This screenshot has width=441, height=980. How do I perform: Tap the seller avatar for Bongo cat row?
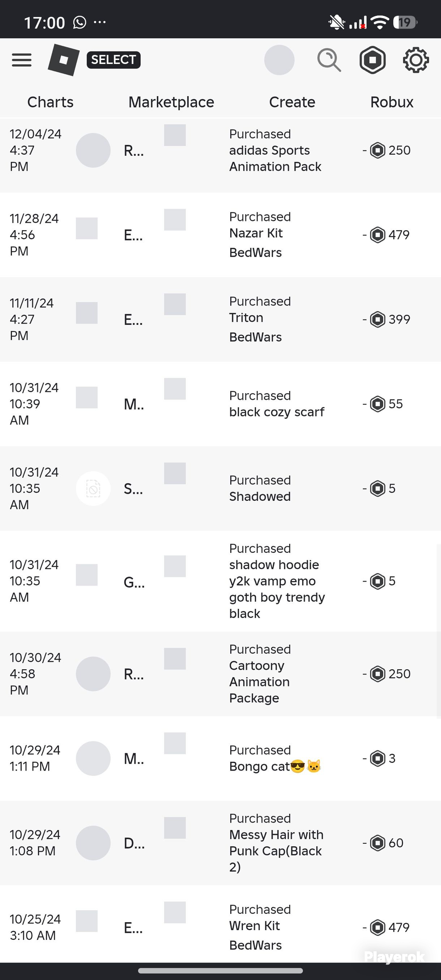click(x=93, y=758)
